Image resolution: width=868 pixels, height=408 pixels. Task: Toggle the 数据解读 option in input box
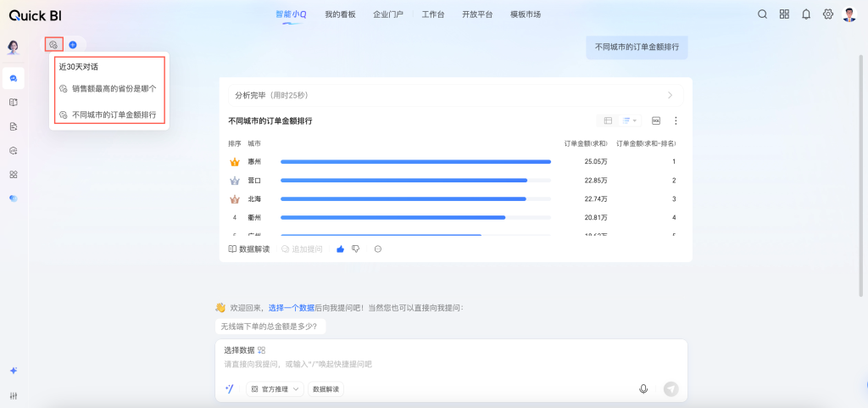pos(325,389)
